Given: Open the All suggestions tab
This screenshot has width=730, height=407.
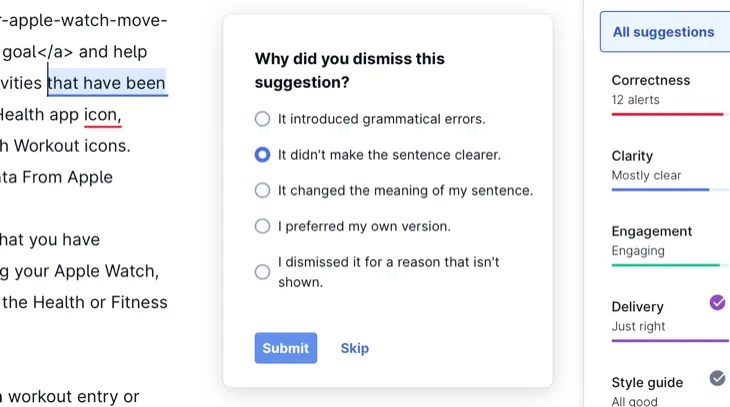Looking at the screenshot, I should pyautogui.click(x=664, y=32).
